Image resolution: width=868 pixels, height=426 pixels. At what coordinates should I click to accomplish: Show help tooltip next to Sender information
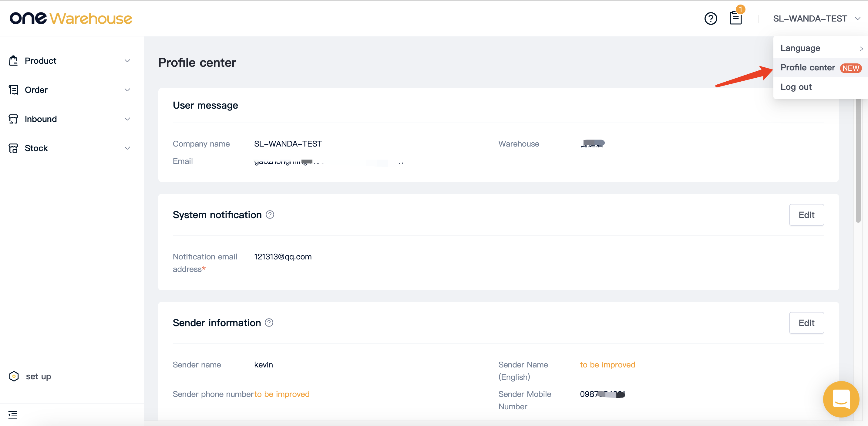click(269, 323)
